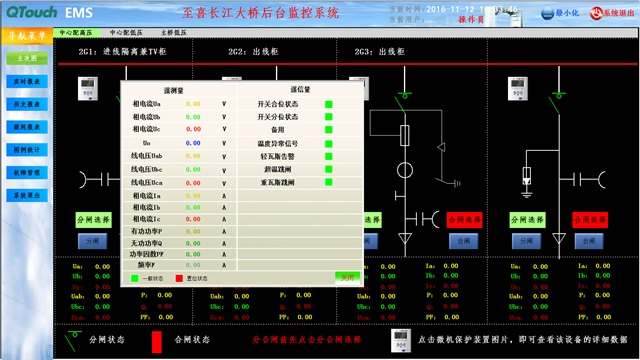The width and height of the screenshot is (640, 360).
Task: Click the 操作员 current user label
Action: click(x=471, y=20)
